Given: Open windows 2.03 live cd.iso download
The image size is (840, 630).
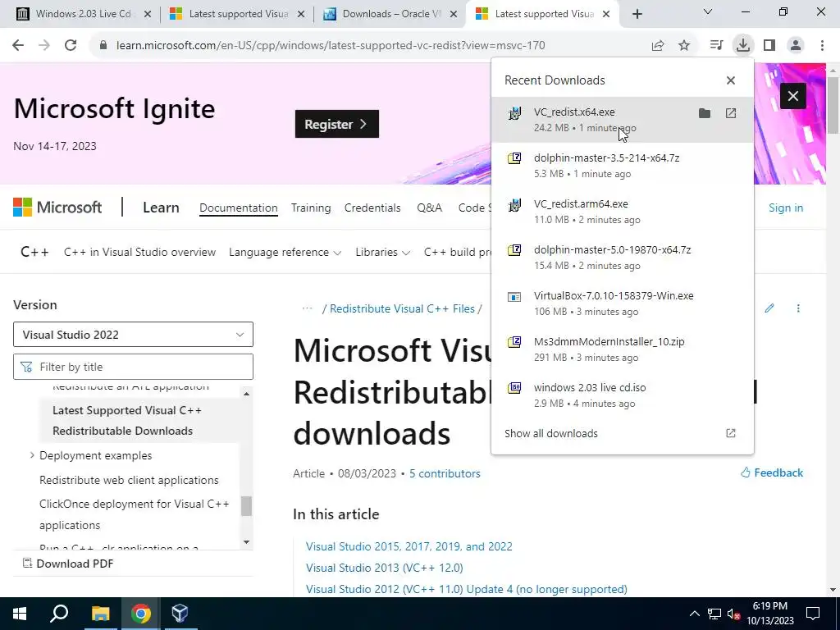Looking at the screenshot, I should pos(622,395).
